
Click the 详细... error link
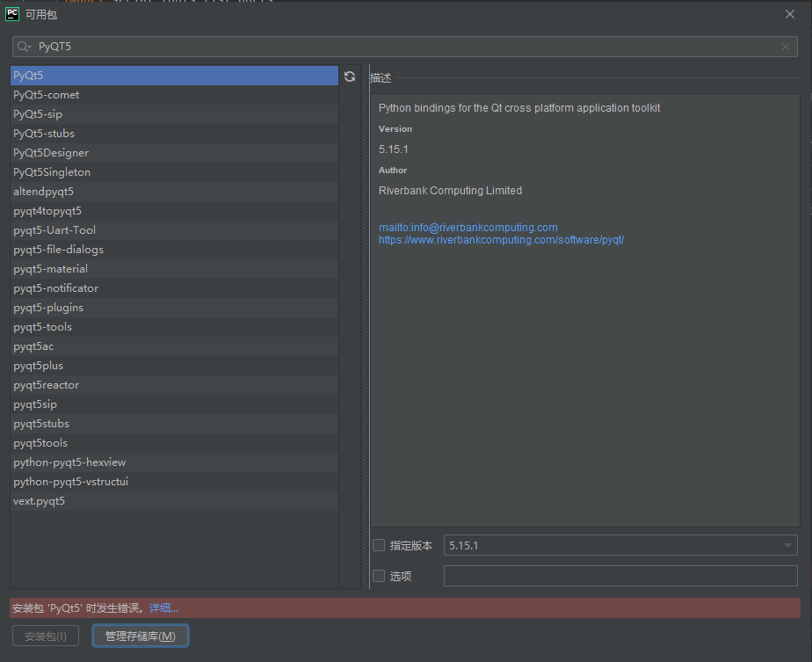tap(163, 607)
